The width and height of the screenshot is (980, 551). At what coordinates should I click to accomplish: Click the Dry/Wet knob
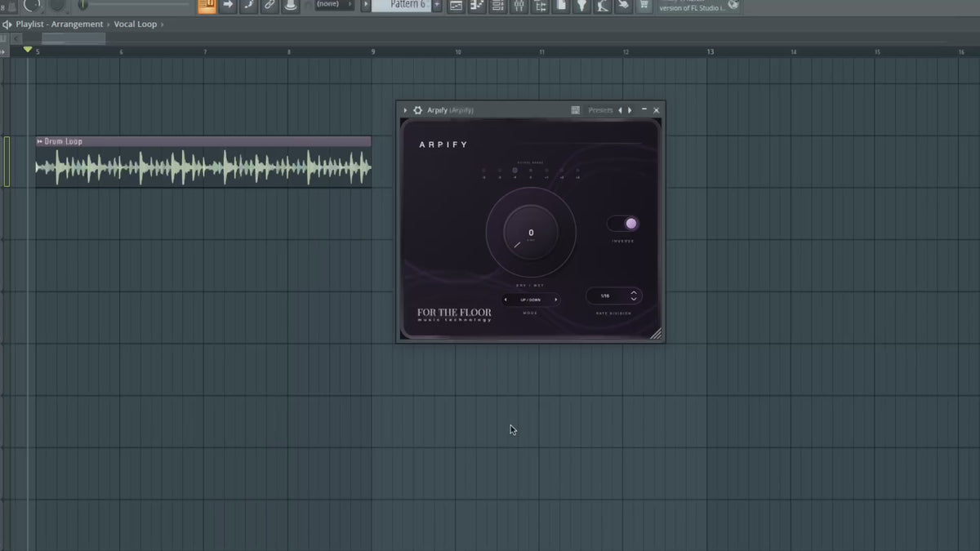pos(531,233)
